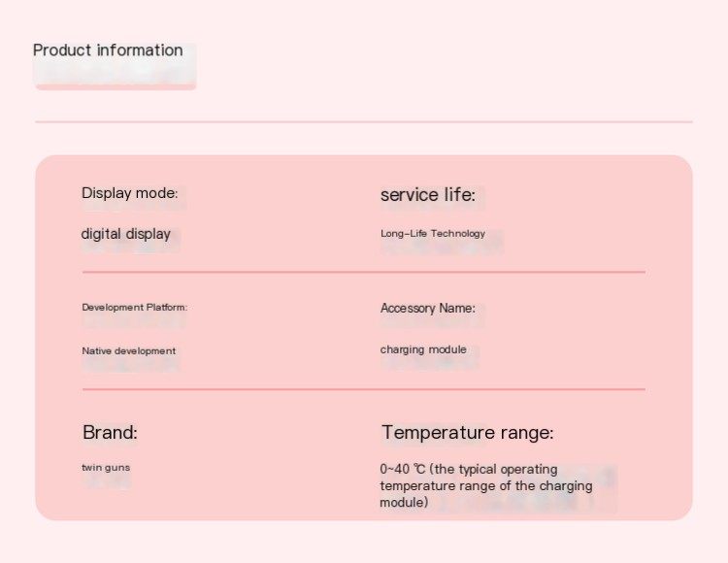
Task: Click the Product information heading
Action: 108,50
